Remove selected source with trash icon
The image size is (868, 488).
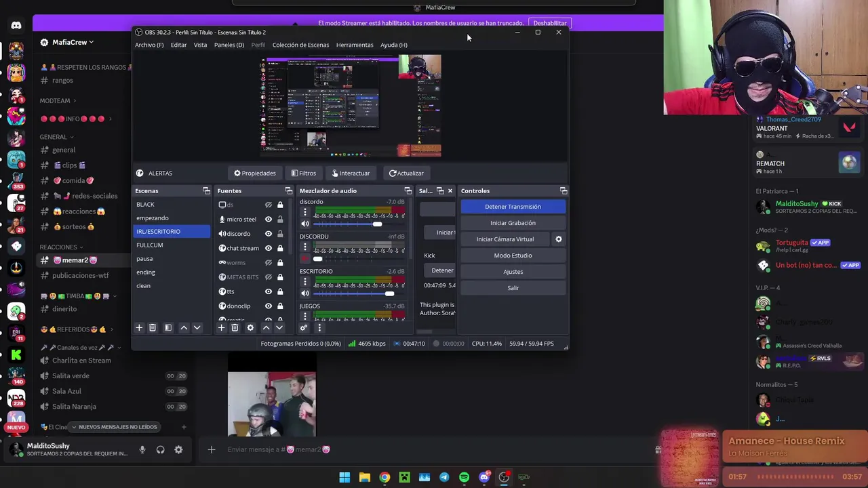pyautogui.click(x=235, y=327)
